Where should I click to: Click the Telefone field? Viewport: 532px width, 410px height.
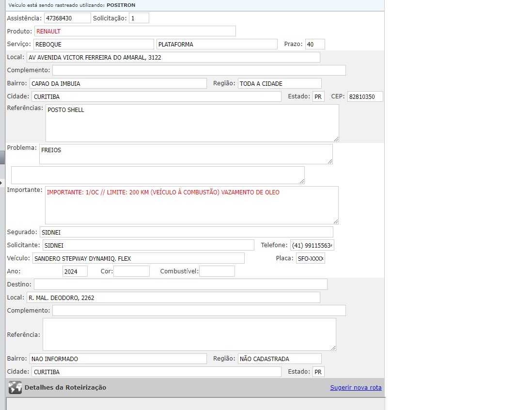coord(312,245)
